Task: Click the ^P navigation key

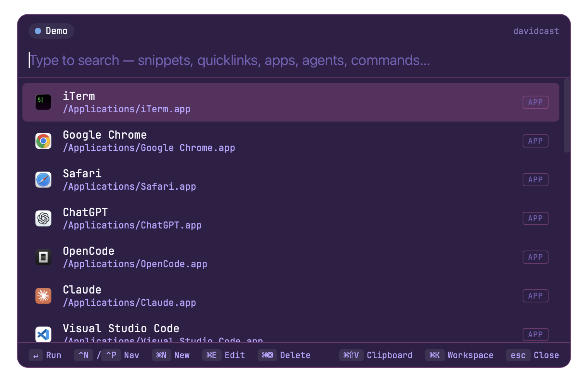Action: [111, 355]
